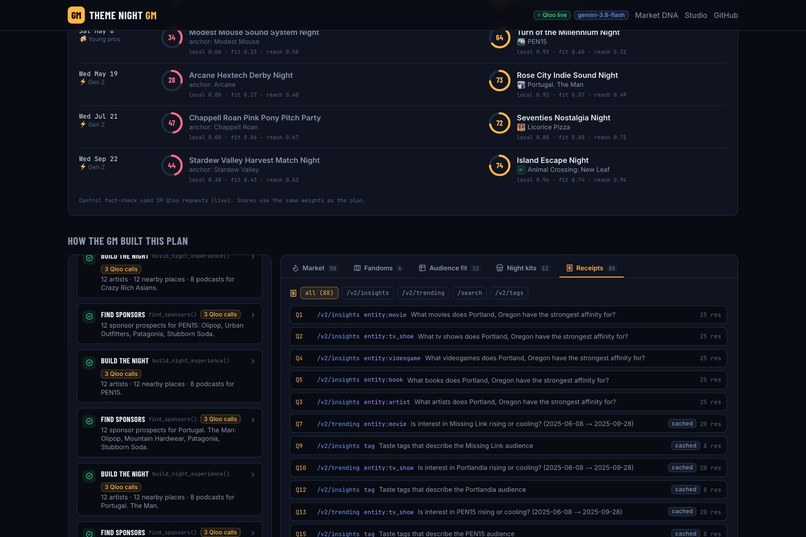806x537 pixels.
Task: Expand the Find Sponsors step for PEN15
Action: pyautogui.click(x=252, y=315)
